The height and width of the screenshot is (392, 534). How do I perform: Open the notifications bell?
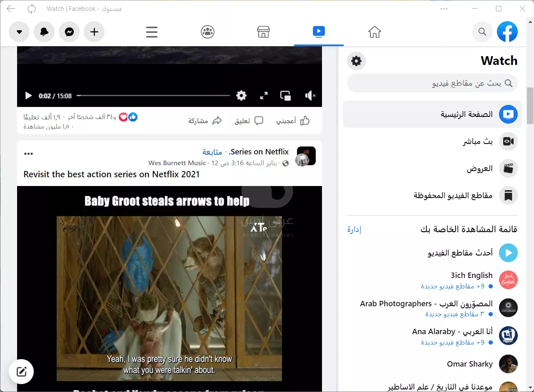click(44, 32)
